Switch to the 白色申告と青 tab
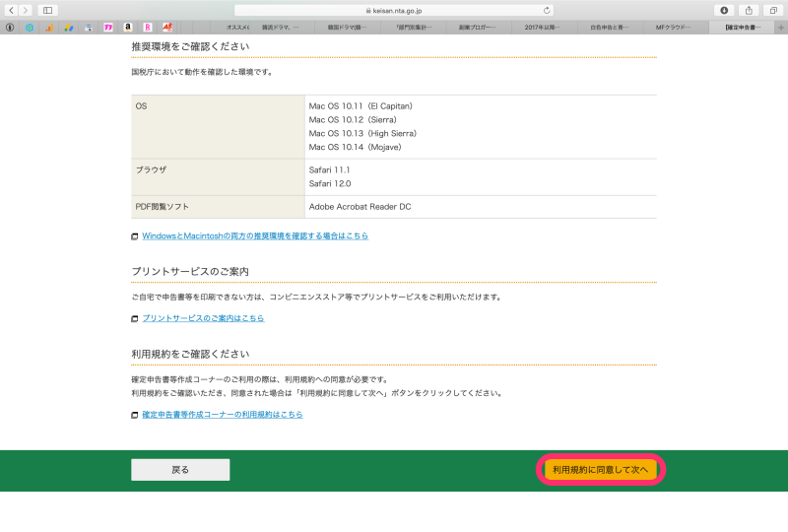 point(610,28)
